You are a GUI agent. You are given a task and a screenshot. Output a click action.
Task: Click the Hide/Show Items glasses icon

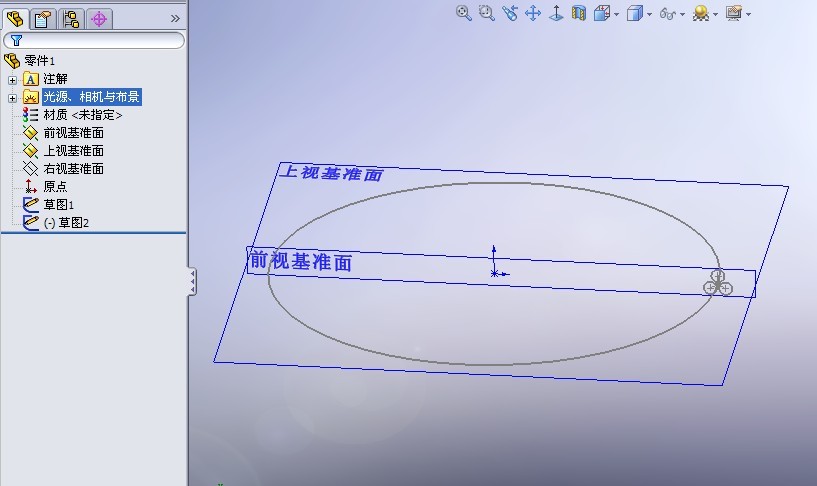(x=667, y=14)
